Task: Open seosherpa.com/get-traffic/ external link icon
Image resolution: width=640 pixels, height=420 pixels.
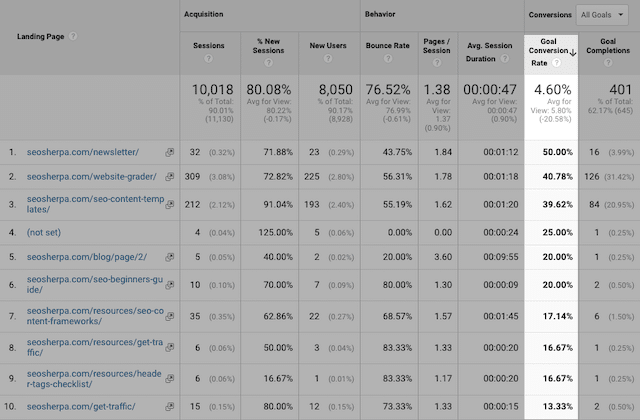Action: [169, 407]
